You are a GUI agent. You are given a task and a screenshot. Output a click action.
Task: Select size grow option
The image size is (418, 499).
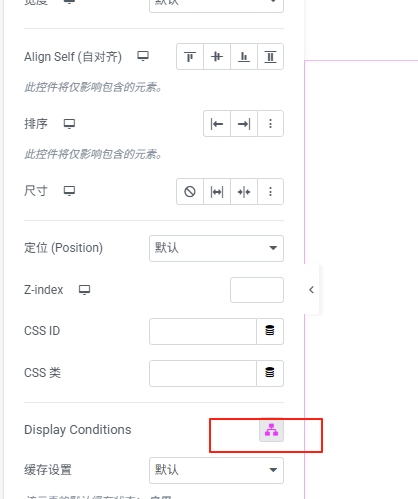(217, 192)
